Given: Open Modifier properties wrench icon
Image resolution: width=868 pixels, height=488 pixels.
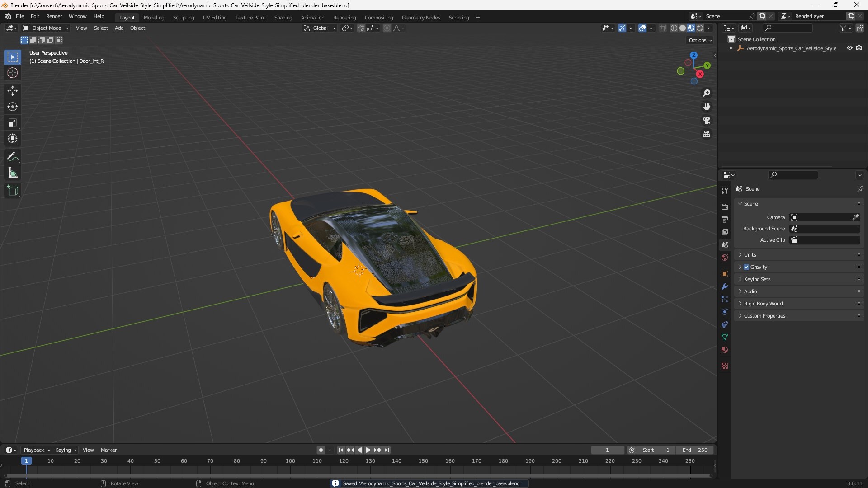Looking at the screenshot, I should tap(725, 286).
